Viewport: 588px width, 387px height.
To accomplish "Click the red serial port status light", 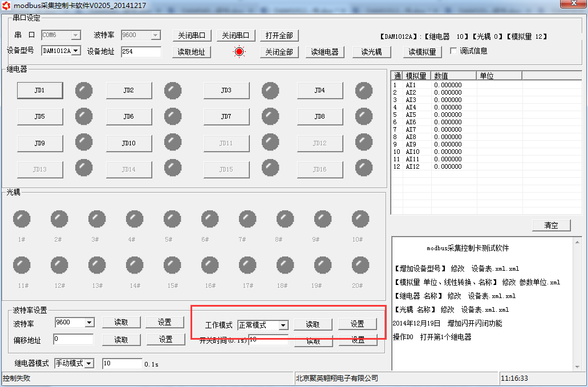I will [239, 52].
